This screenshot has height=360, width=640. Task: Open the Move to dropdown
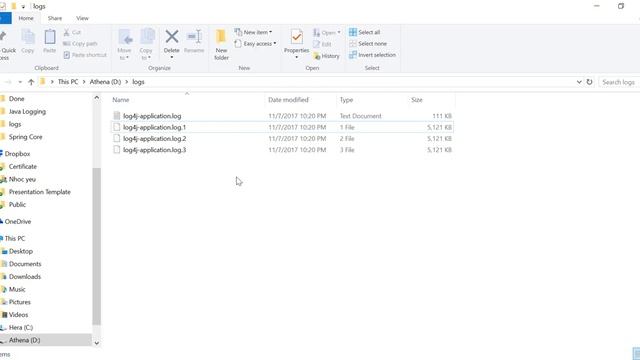point(124,54)
